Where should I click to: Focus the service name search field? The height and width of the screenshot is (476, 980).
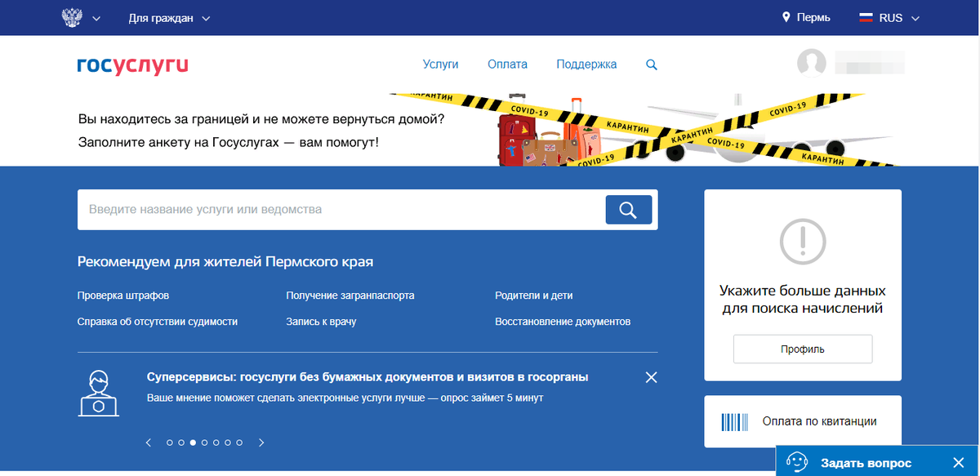[x=341, y=210]
